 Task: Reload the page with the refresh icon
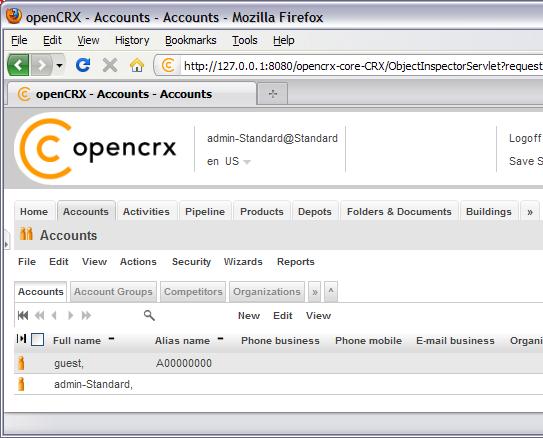[x=83, y=65]
